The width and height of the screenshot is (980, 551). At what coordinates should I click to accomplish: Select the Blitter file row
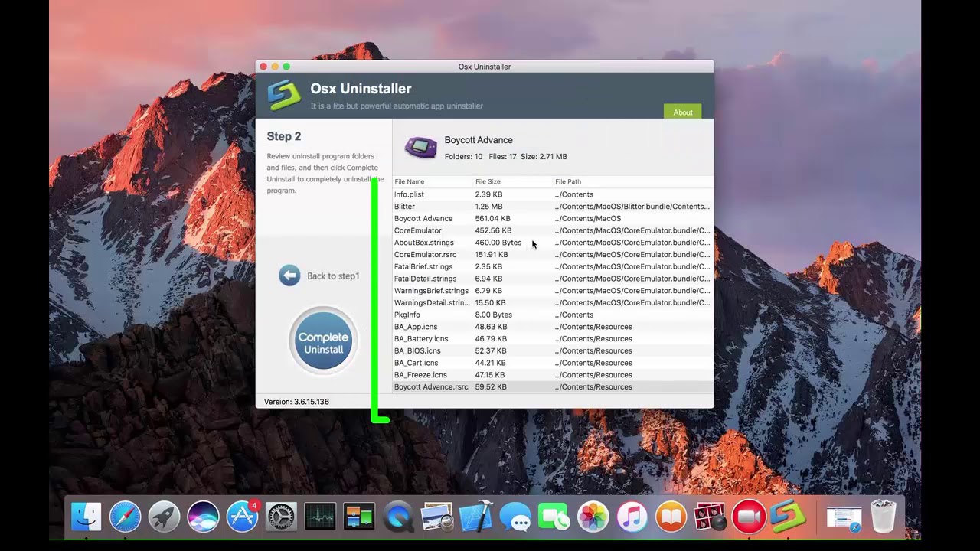[553, 207]
